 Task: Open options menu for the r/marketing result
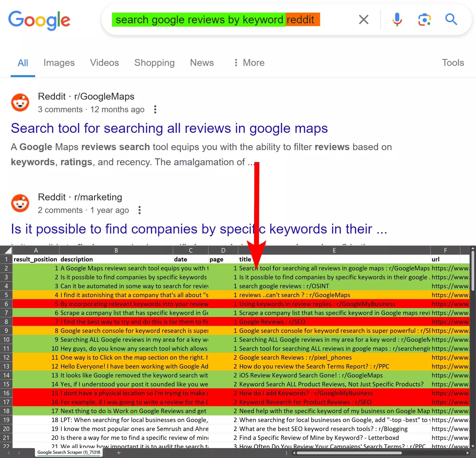click(x=140, y=210)
